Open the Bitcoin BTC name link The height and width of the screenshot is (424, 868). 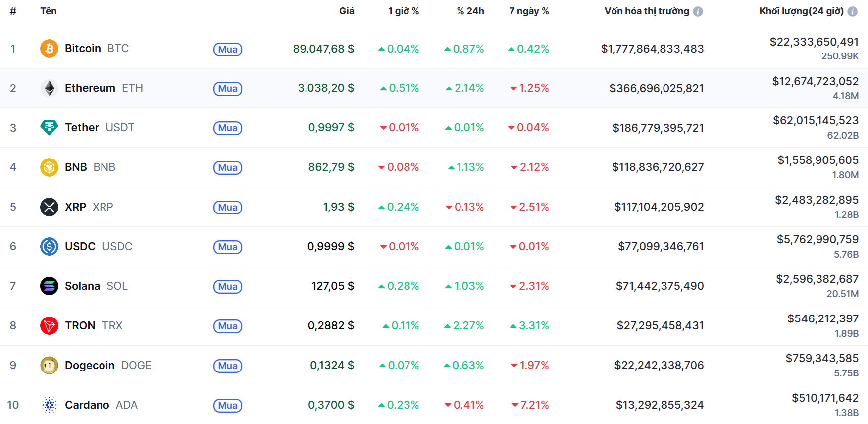pos(97,49)
